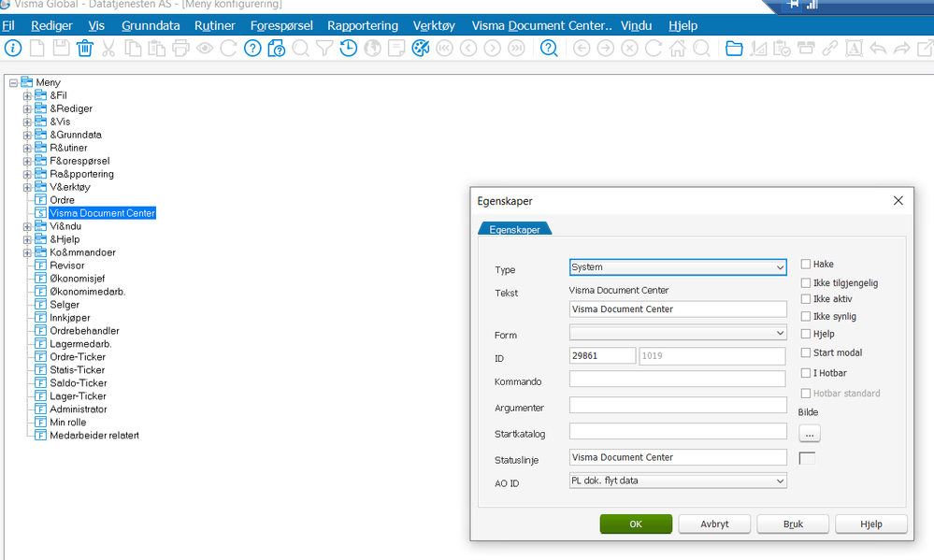The width and height of the screenshot is (934, 560).
Task: Select Min rolle in the menu tree
Action: click(68, 423)
